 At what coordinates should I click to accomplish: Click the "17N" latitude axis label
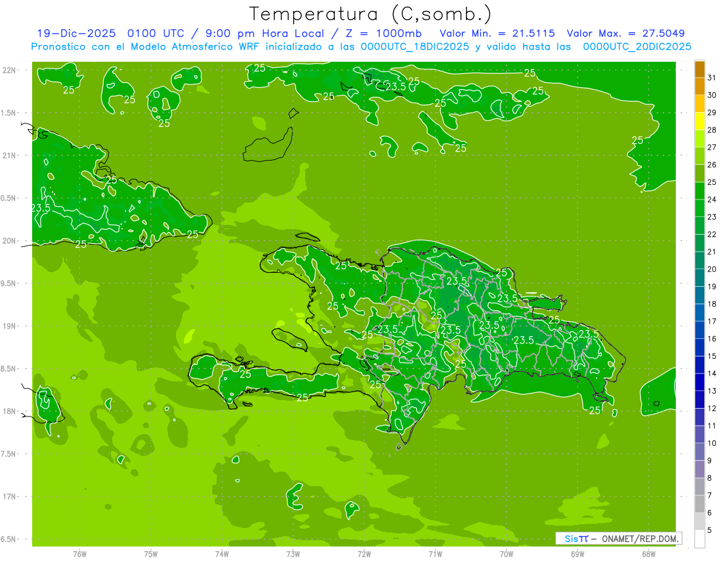pos(10,497)
